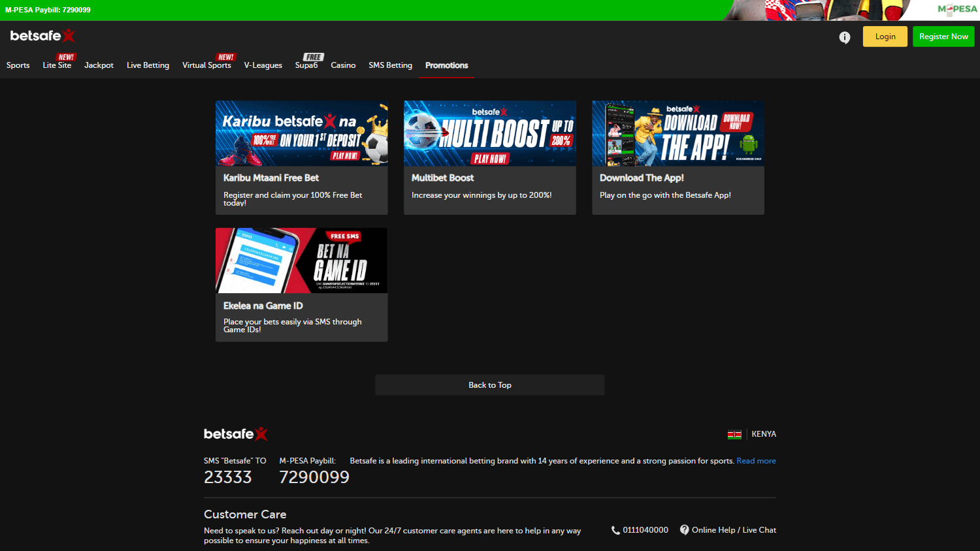This screenshot has height=551, width=980.
Task: Click the Betsafe logo in header
Action: [42, 36]
